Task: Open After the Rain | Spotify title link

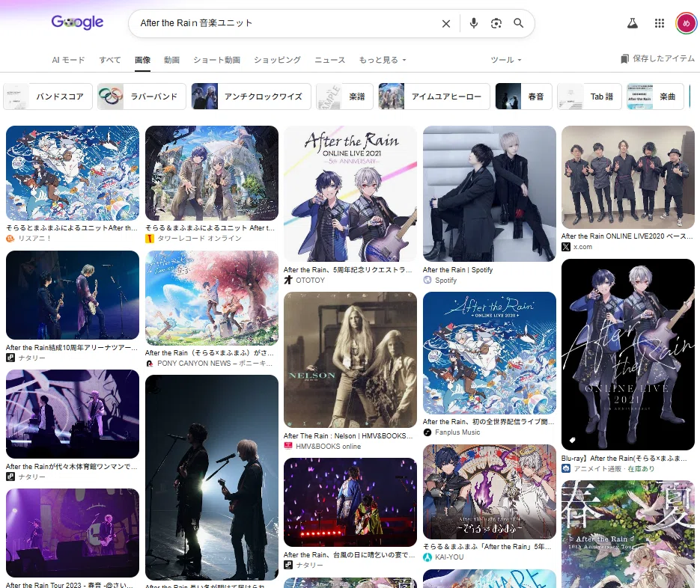Action: click(457, 270)
